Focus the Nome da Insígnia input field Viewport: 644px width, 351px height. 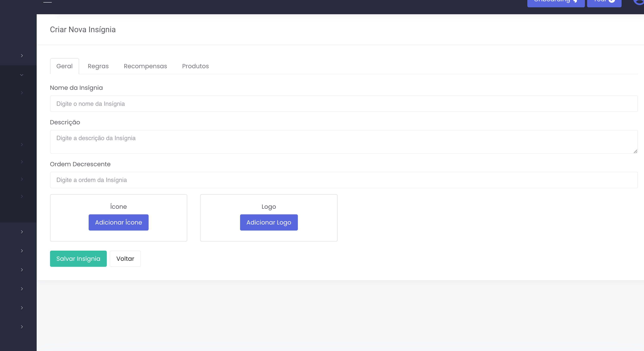[x=344, y=104]
